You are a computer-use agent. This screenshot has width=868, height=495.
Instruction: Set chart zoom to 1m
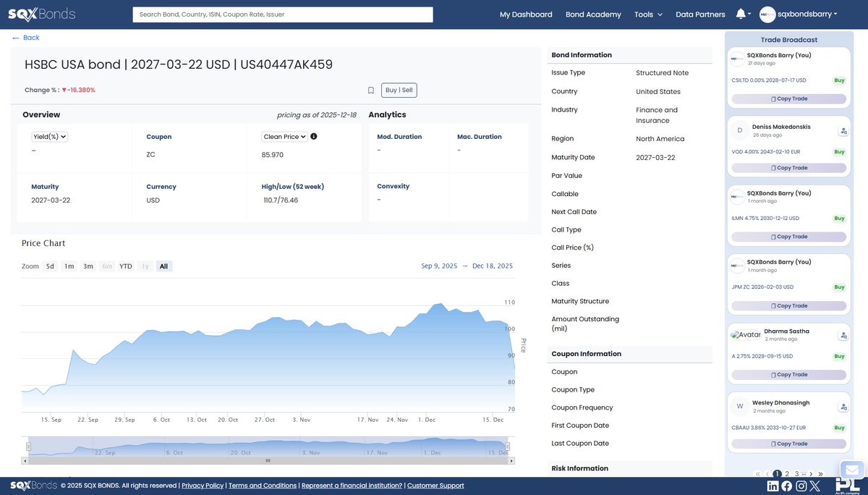[x=69, y=266]
